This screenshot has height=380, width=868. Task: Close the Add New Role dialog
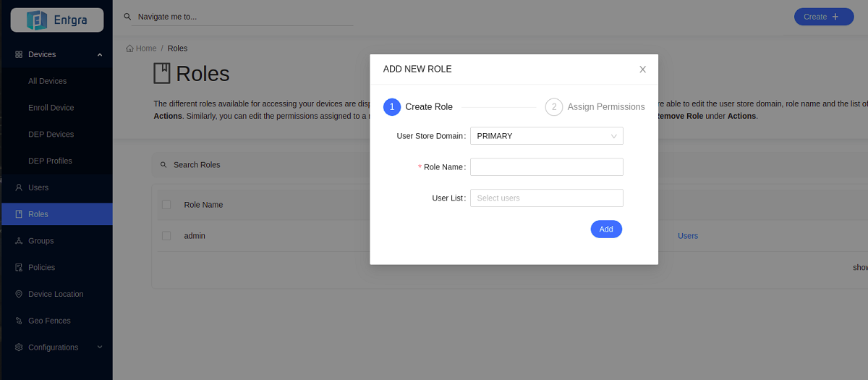[x=642, y=69]
